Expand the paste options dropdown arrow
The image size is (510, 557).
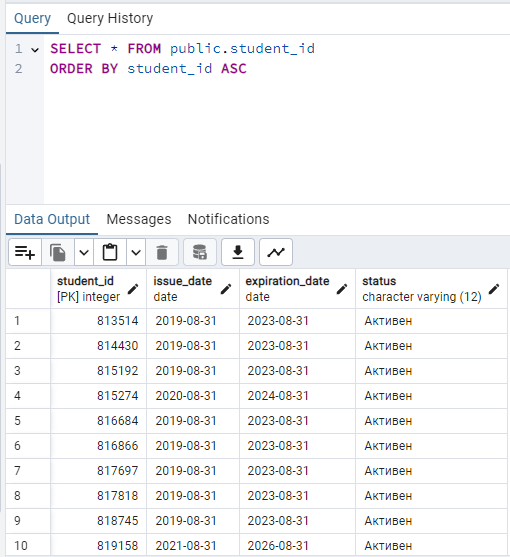click(x=136, y=253)
